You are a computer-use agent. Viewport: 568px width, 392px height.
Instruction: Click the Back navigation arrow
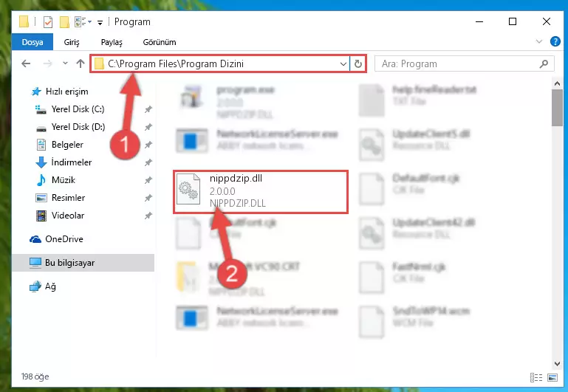[26, 63]
